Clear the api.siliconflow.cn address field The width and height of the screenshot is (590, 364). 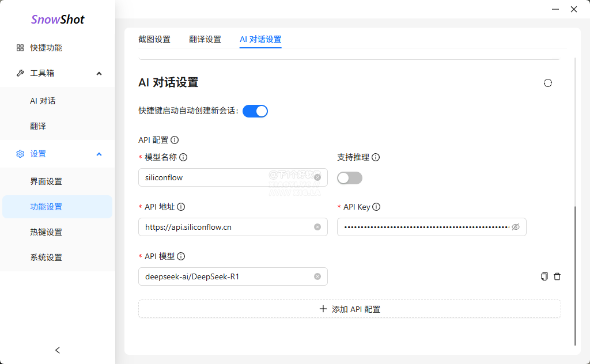coord(317,227)
